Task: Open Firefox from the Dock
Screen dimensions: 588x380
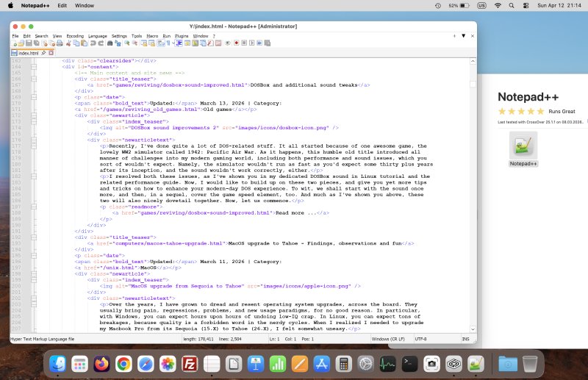Action: click(x=101, y=364)
